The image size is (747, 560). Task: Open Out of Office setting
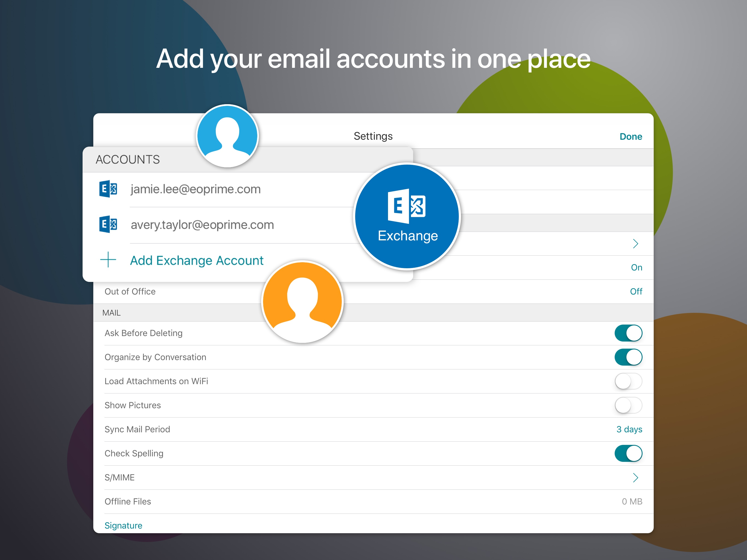click(x=130, y=291)
